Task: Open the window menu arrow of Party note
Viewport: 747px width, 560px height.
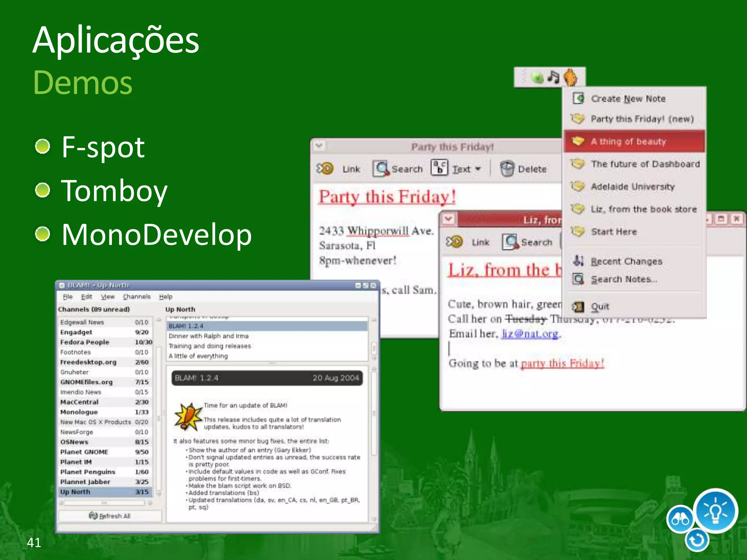Action: [319, 146]
